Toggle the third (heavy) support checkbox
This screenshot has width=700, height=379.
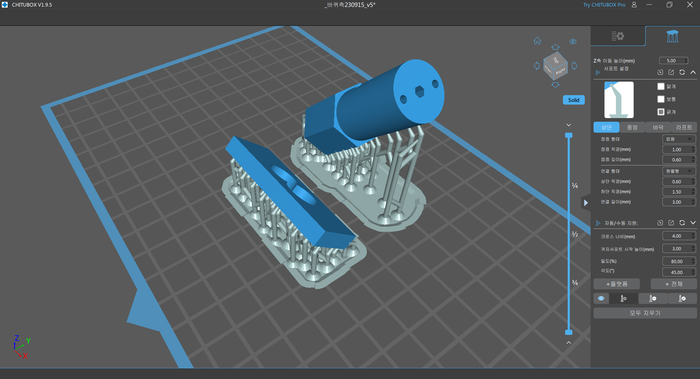661,112
